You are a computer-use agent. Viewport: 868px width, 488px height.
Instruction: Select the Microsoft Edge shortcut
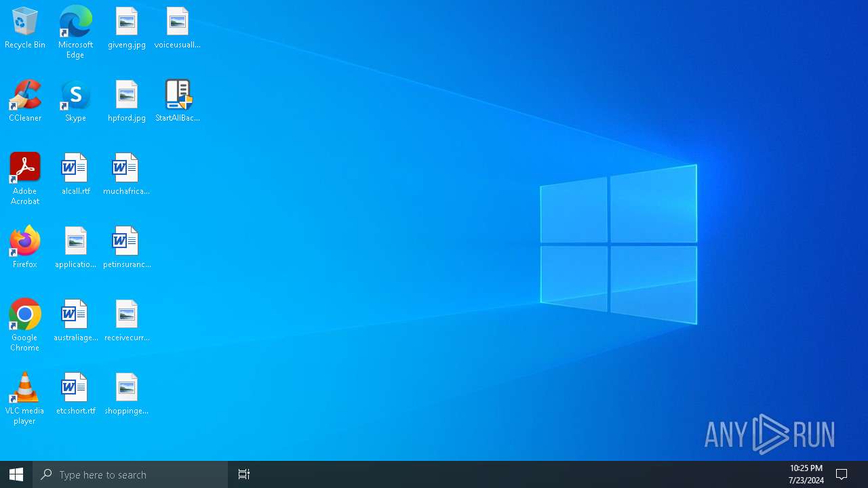point(75,33)
